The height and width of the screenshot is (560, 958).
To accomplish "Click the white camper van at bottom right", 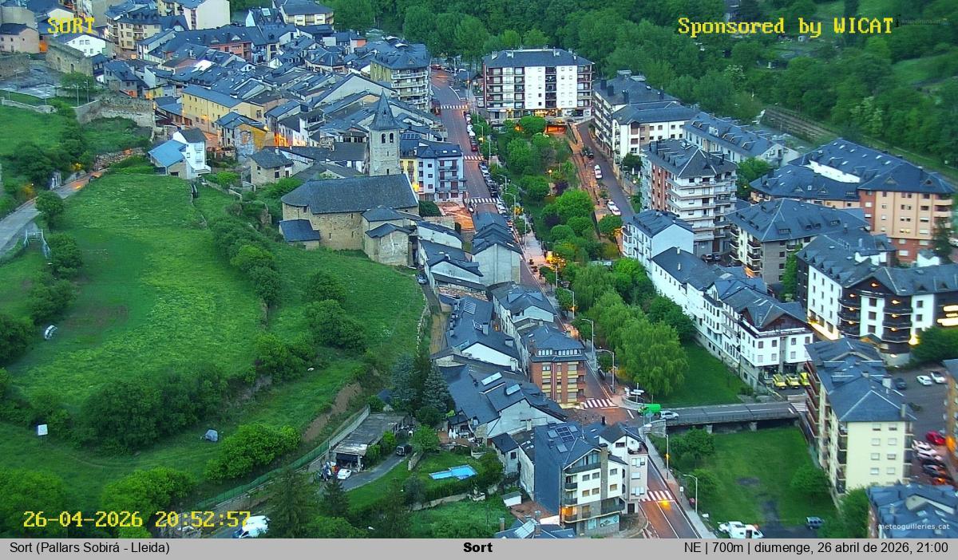I will pos(740,530).
